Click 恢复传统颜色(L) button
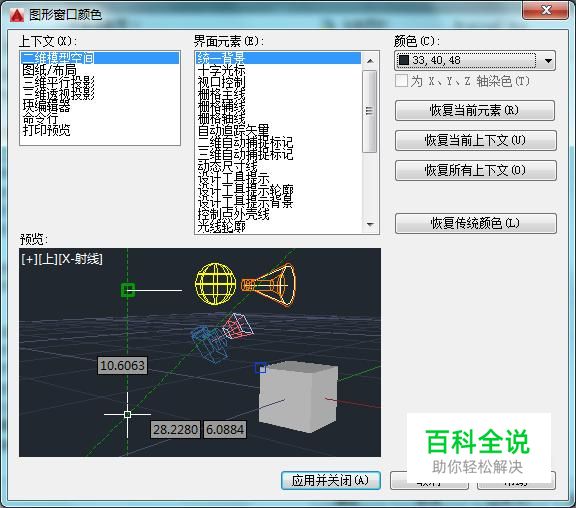 click(476, 223)
